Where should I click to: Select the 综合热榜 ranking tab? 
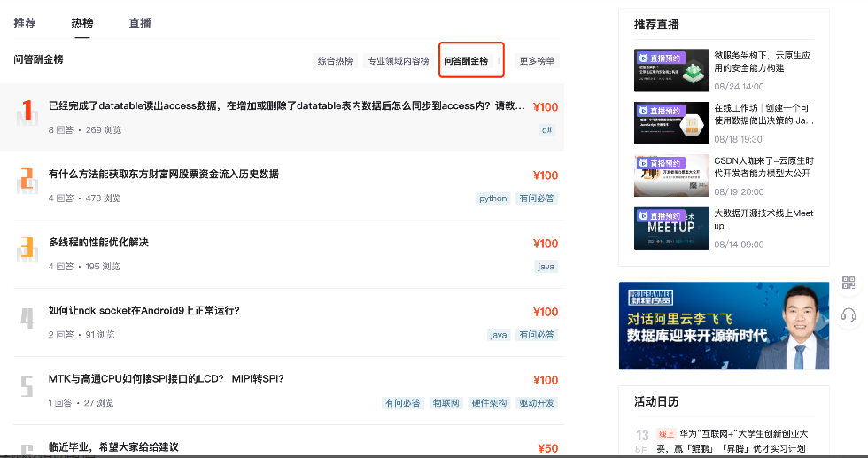335,61
